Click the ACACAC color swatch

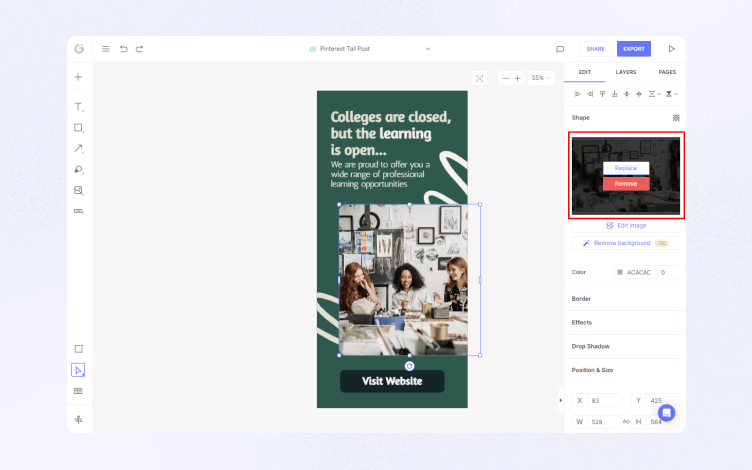[x=619, y=272]
